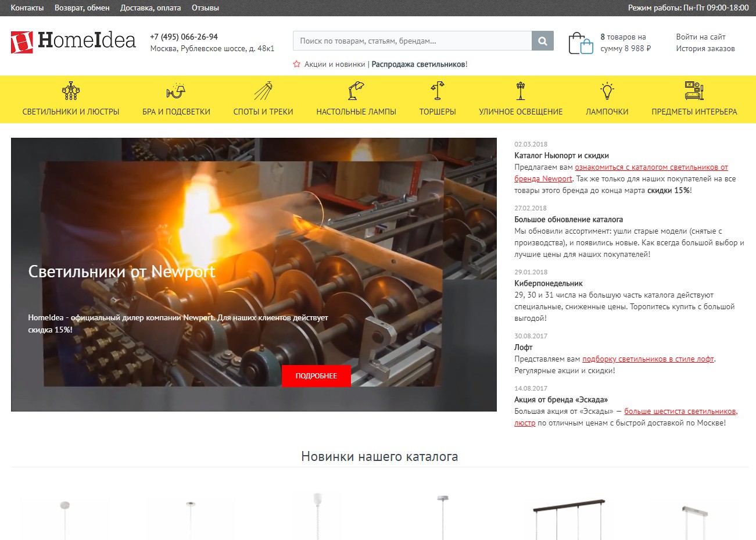
Task: Click the Войти на сайт link
Action: (701, 37)
